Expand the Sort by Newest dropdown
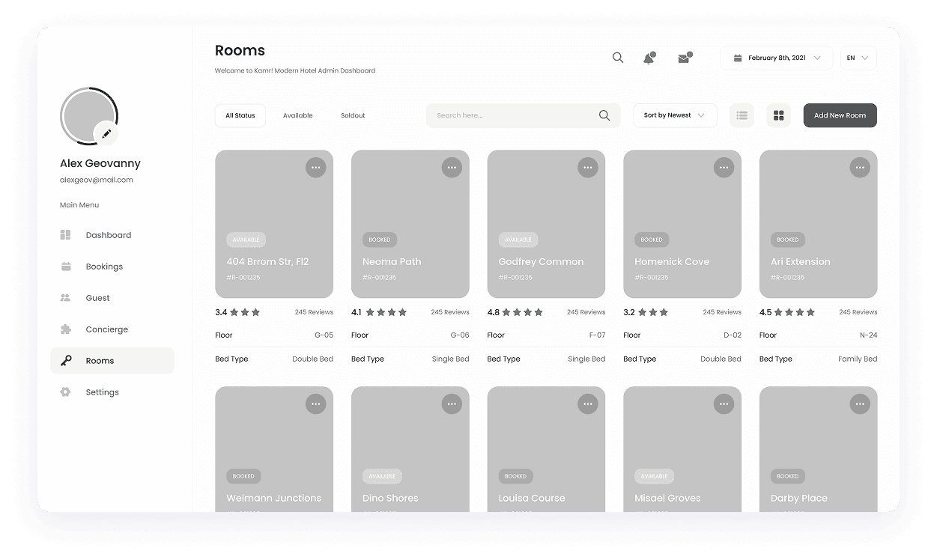This screenshot has height=560, width=937. pos(674,115)
